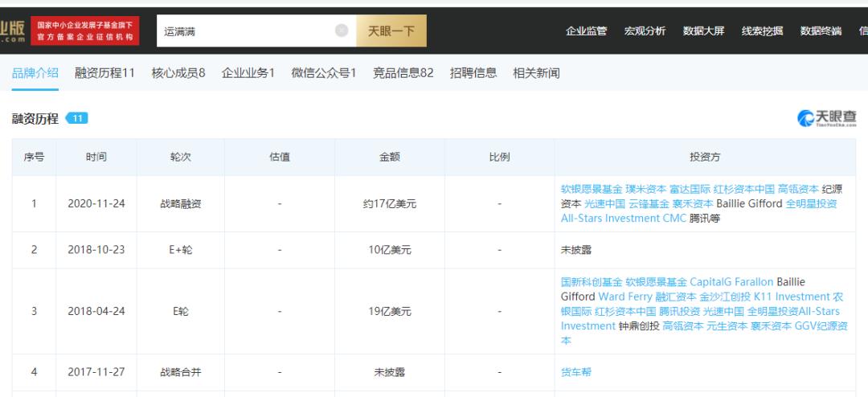Screen dimensions: 868x397
Task: Click the 融资历程 section heading
Action: pyautogui.click(x=35, y=118)
